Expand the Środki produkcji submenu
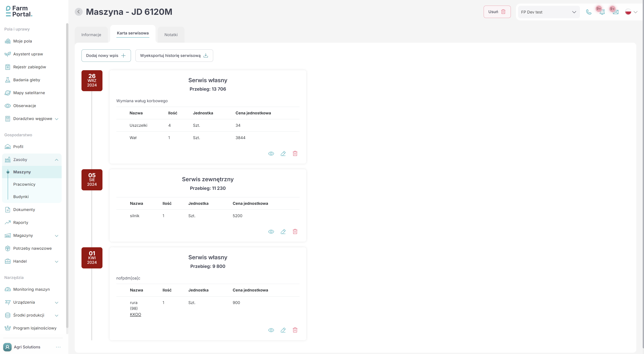 [x=57, y=315]
